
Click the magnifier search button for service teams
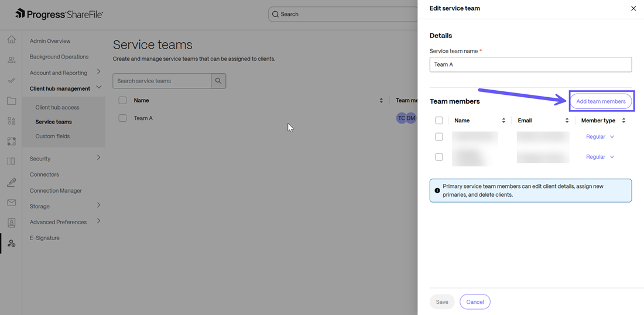click(218, 81)
